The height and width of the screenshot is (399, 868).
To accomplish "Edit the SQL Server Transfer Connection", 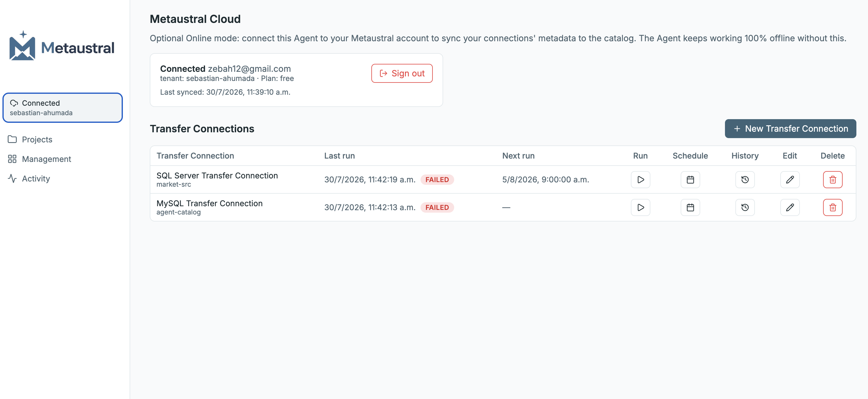I will (x=790, y=179).
